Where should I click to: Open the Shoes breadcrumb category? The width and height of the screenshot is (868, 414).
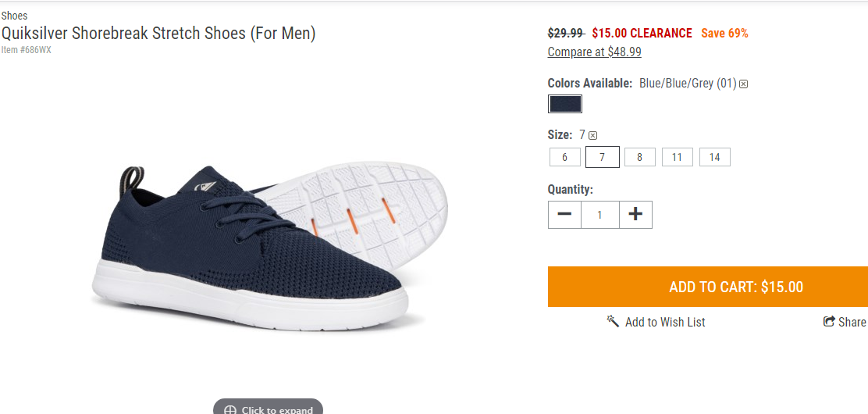14,16
